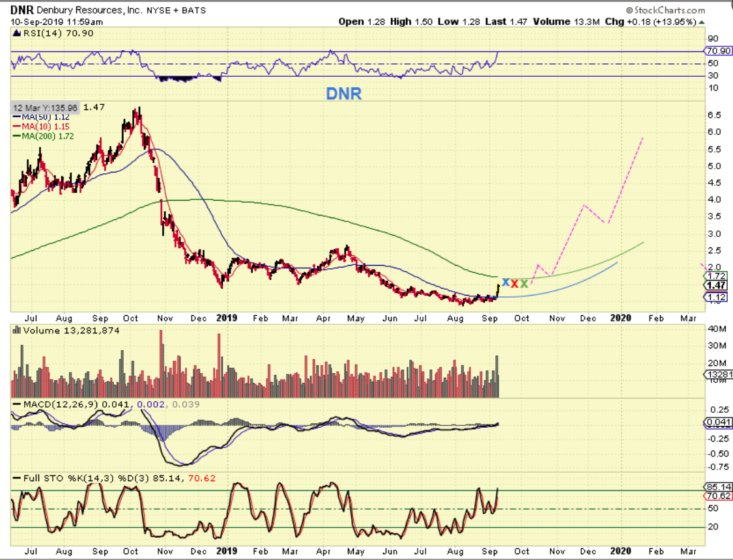
Task: Click the green X marker before October
Action: 524,283
